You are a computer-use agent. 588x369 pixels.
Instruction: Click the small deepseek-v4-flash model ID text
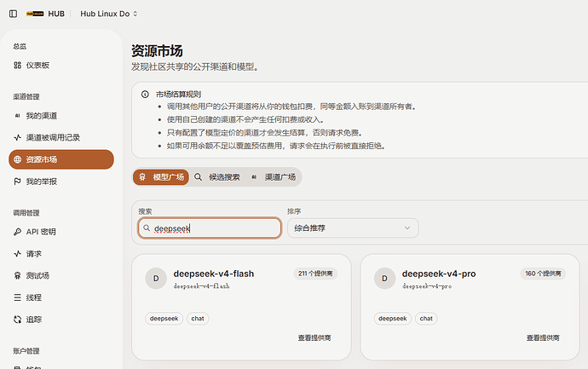click(x=202, y=286)
